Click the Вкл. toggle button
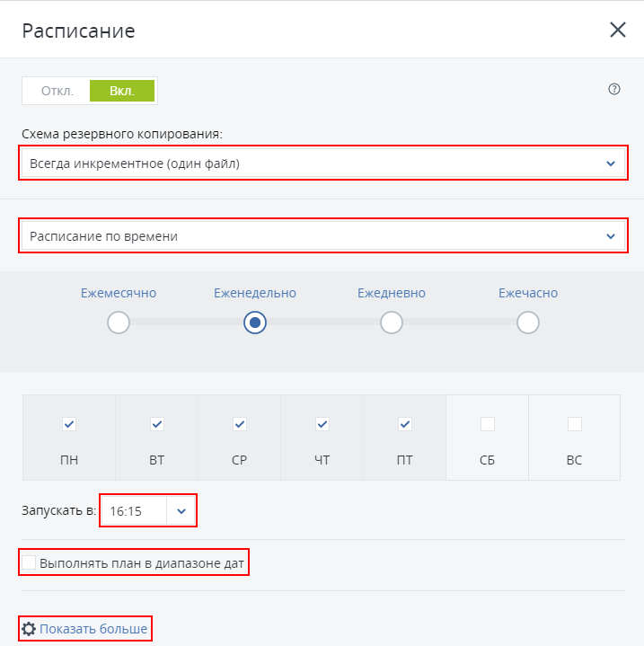The height and width of the screenshot is (646, 644). click(122, 91)
